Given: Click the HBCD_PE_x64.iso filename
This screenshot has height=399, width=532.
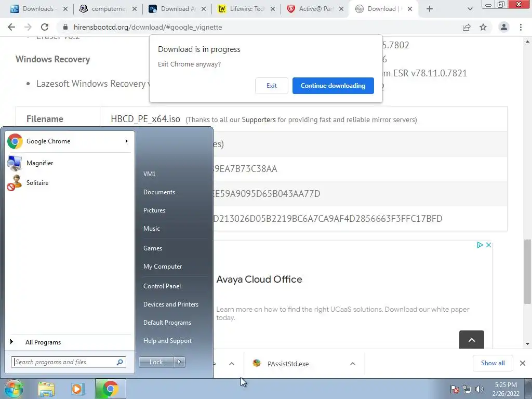Looking at the screenshot, I should tap(145, 119).
